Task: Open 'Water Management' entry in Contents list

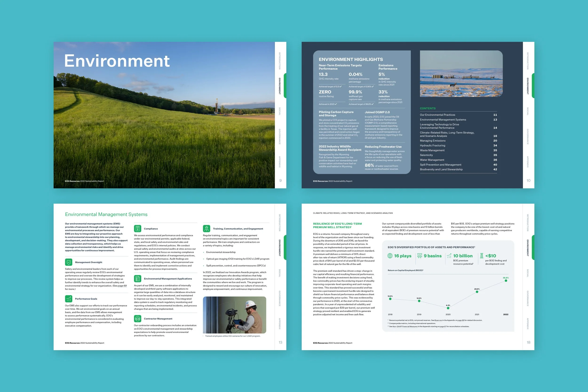Action: coord(432,160)
